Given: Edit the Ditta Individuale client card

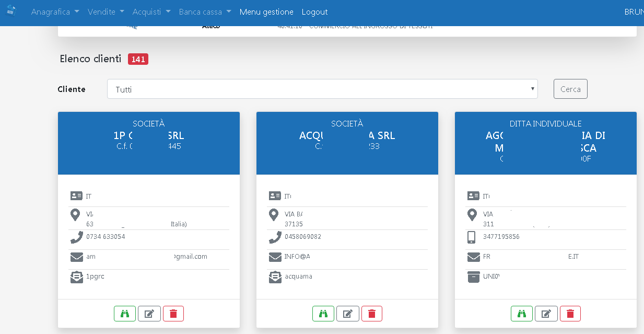Looking at the screenshot, I should click(546, 314).
